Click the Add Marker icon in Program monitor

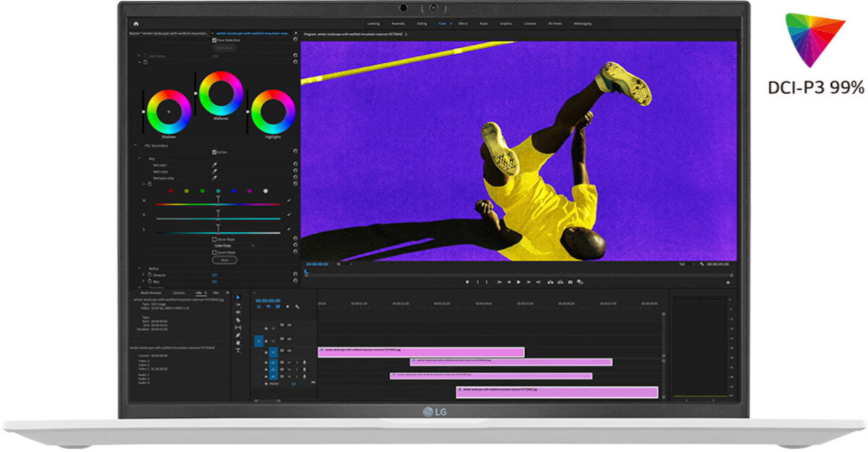point(467,282)
